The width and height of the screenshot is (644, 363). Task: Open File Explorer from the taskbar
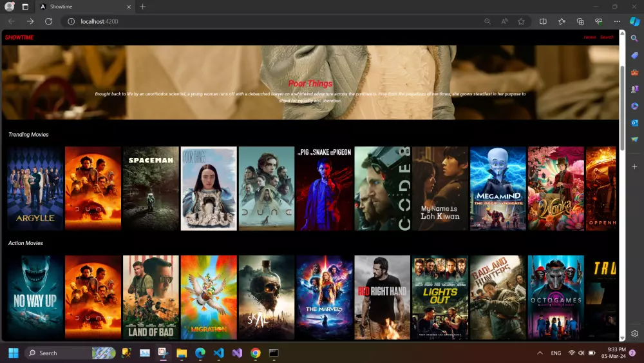[182, 353]
